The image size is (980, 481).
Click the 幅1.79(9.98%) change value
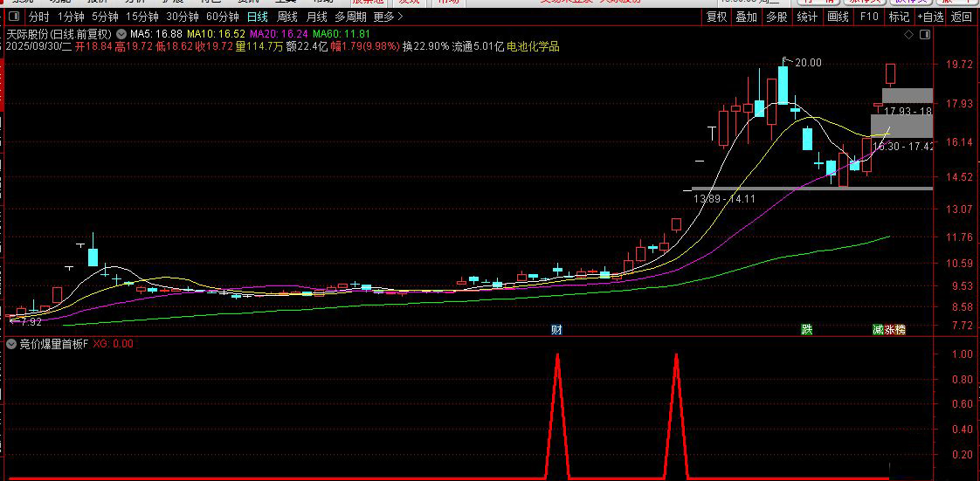(x=366, y=46)
